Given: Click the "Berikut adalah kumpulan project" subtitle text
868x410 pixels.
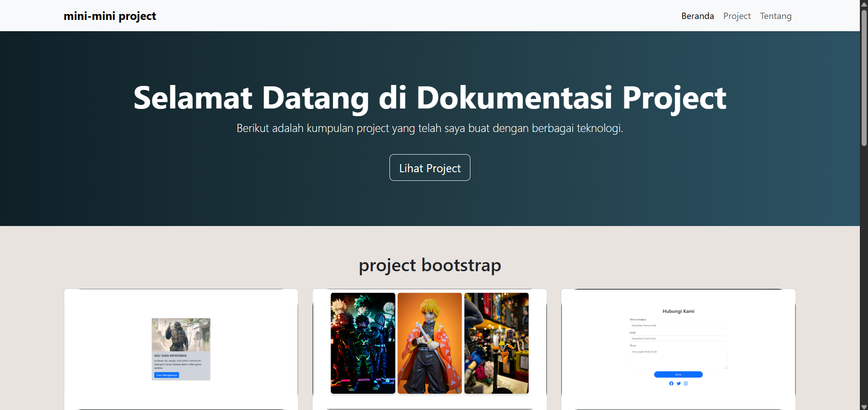Looking at the screenshot, I should click(430, 128).
